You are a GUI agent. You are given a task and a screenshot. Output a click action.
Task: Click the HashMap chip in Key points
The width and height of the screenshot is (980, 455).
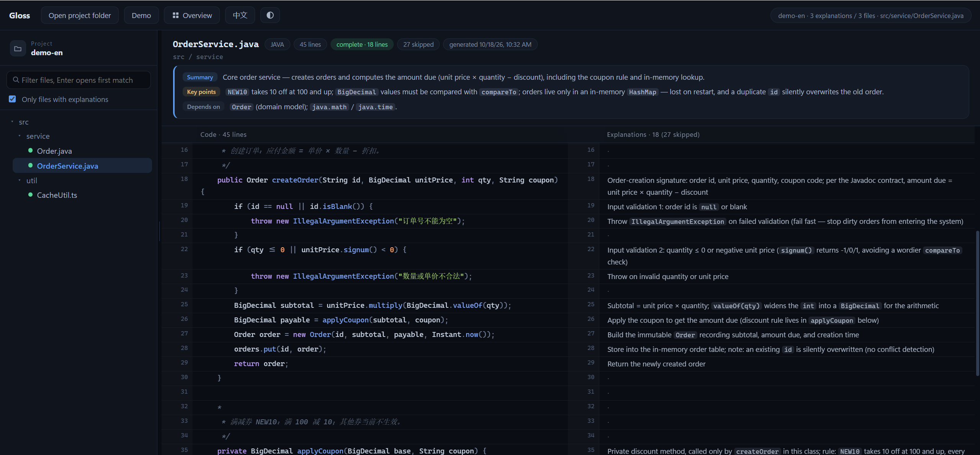pyautogui.click(x=642, y=92)
